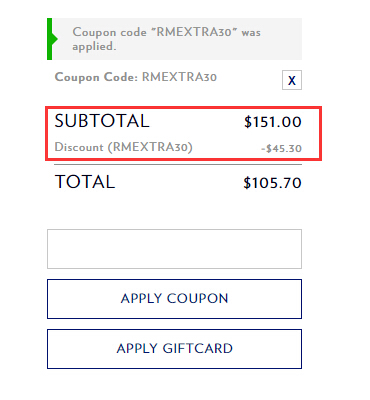Click the empty coupon code input field
Image resolution: width=370 pixels, height=400 pixels.
coord(174,249)
